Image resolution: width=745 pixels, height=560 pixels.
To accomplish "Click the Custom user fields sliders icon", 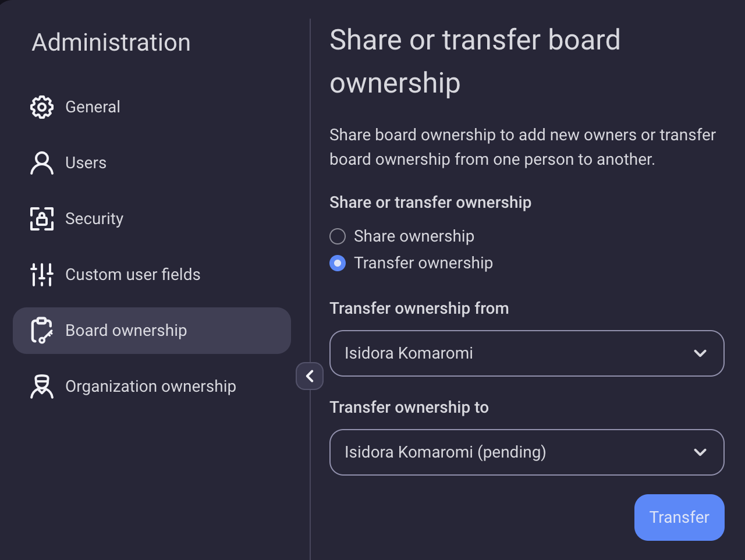I will [41, 274].
